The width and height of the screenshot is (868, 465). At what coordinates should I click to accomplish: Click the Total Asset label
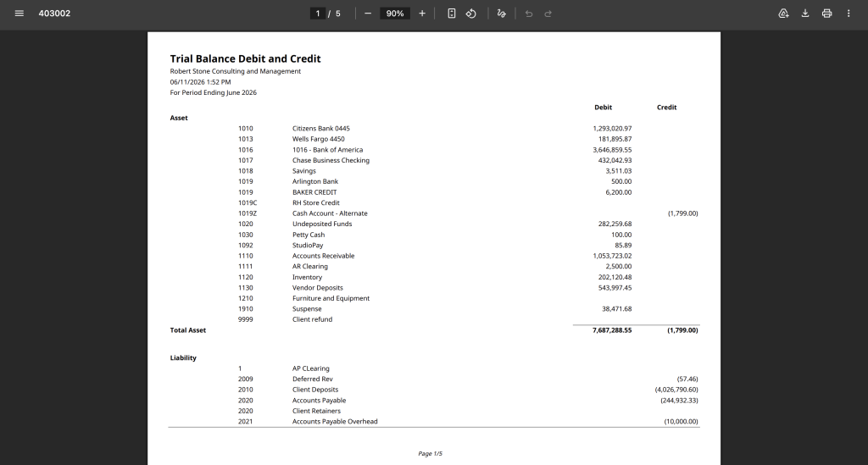point(187,330)
